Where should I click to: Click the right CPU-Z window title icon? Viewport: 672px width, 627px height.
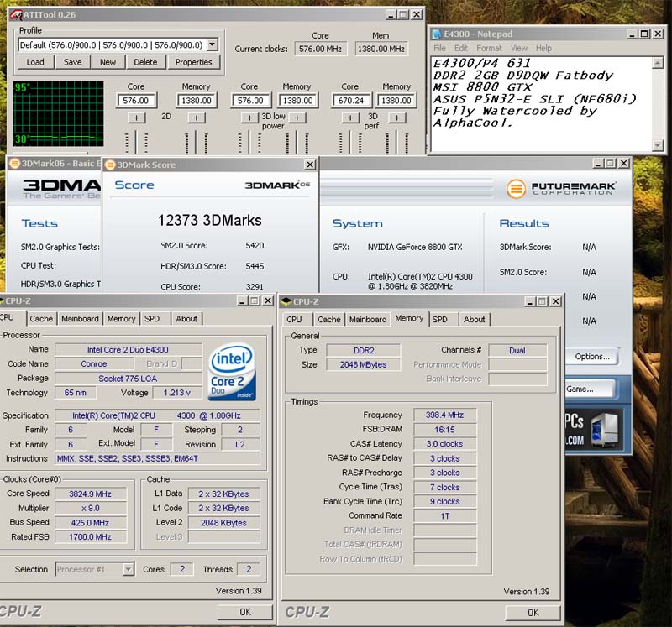(286, 301)
